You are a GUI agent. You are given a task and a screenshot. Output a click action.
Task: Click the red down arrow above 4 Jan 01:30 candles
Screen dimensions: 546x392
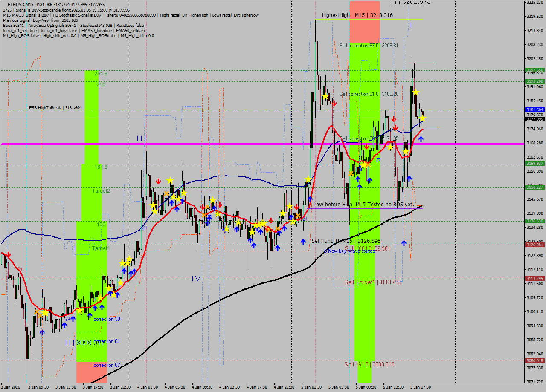click(158, 181)
